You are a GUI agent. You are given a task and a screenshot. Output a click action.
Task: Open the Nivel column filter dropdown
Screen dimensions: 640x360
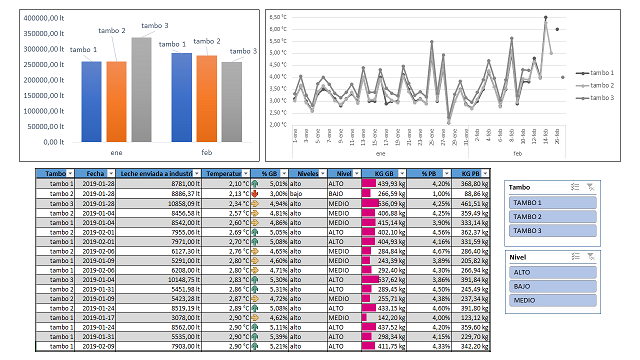point(357,173)
